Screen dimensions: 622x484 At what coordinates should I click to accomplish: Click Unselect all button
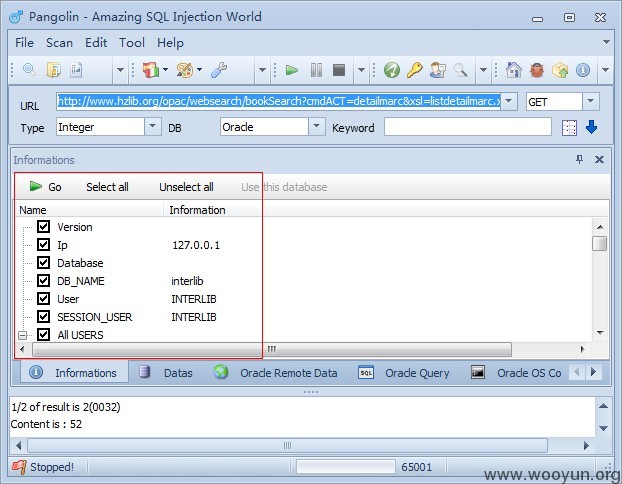coord(186,187)
